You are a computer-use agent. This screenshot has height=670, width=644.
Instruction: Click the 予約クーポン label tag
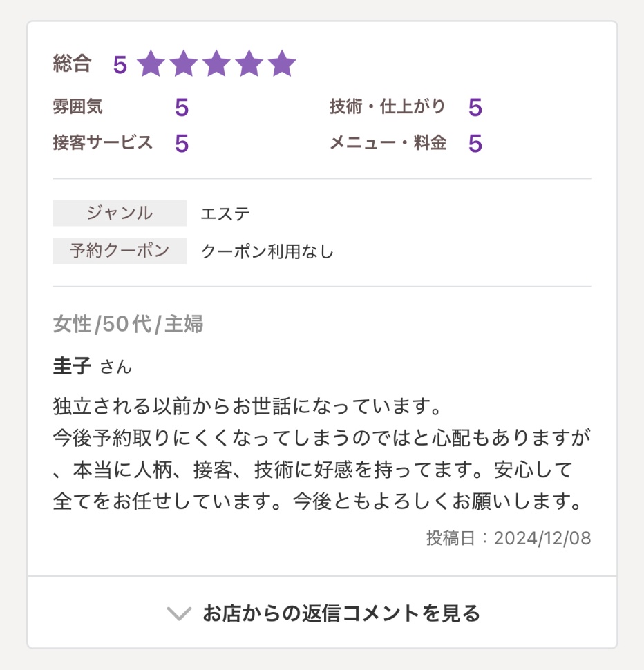coord(120,251)
